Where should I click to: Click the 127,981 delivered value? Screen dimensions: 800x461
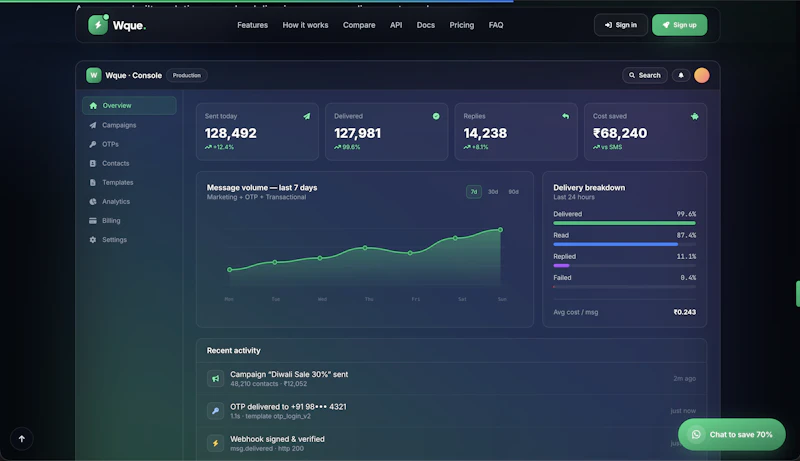(357, 133)
